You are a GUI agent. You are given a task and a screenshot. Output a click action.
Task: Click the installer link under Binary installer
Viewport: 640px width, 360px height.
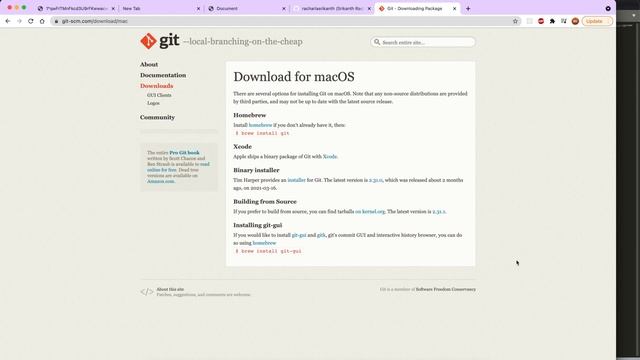pos(296,180)
